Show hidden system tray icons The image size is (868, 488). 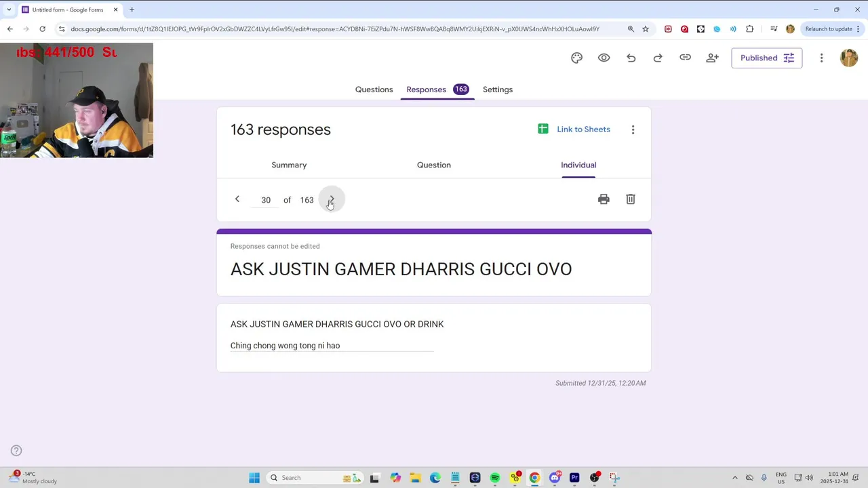(734, 478)
